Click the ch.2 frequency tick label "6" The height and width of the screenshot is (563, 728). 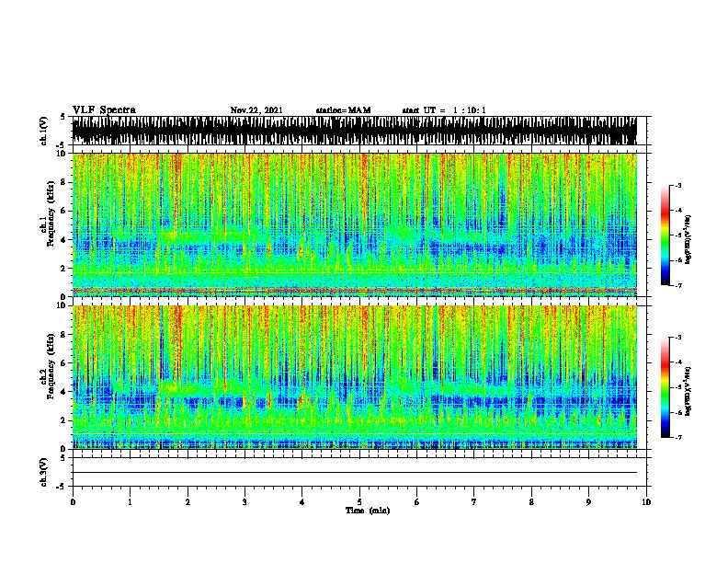click(x=64, y=362)
